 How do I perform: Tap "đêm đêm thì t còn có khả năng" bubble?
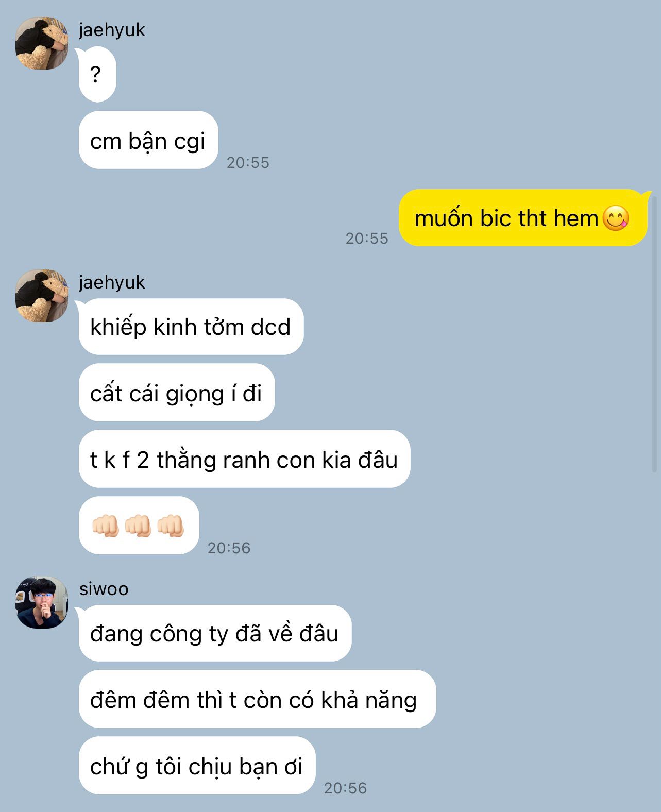[257, 699]
